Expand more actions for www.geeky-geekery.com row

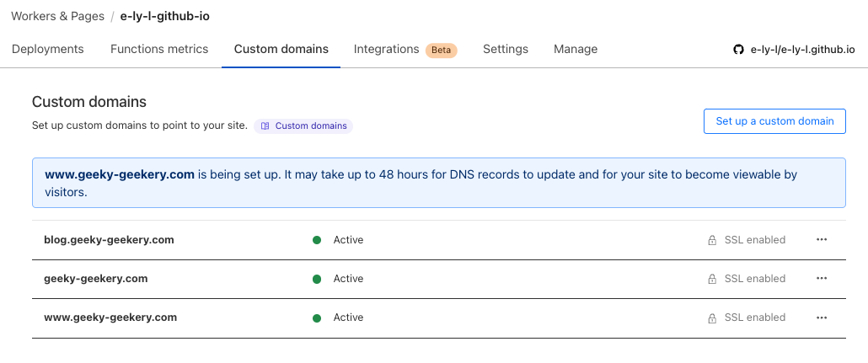coord(822,318)
